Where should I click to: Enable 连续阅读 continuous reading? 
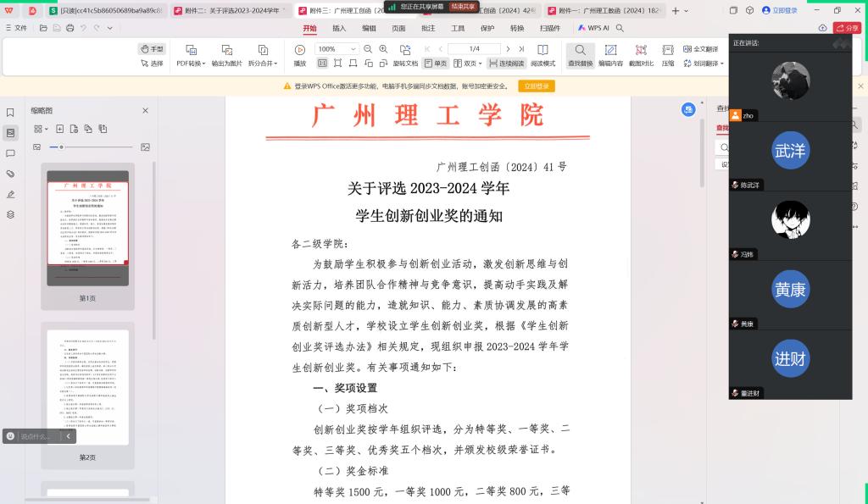click(507, 64)
